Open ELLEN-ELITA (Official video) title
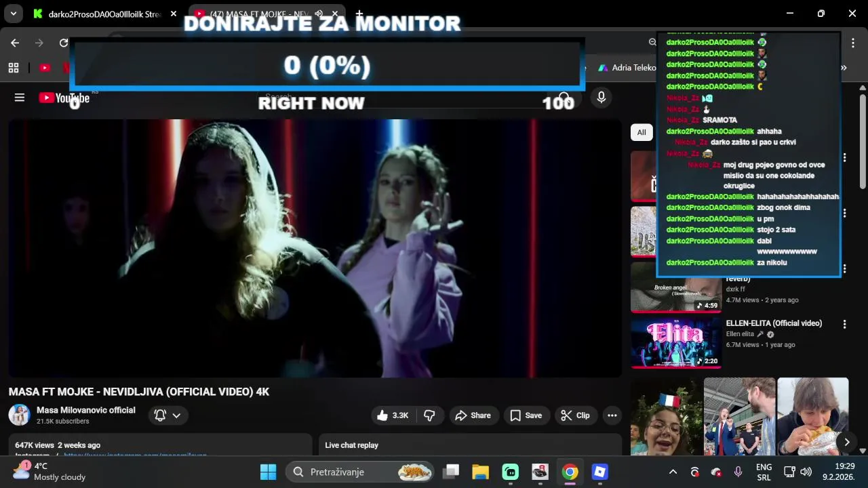This screenshot has width=868, height=488. [774, 323]
